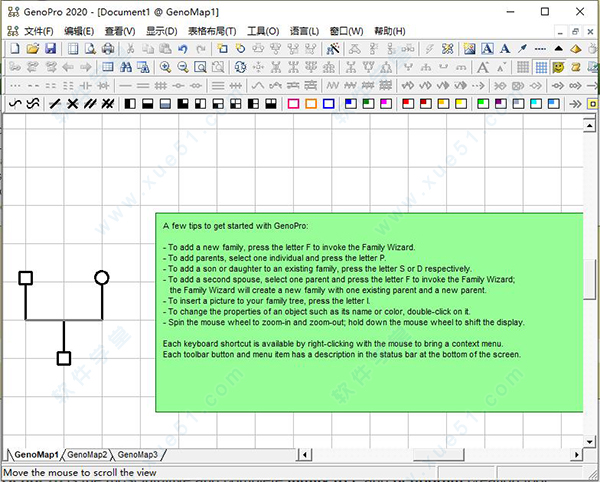Add a new male with the starred square icon
This screenshot has height=482, width=600.
pyautogui.click(x=222, y=49)
